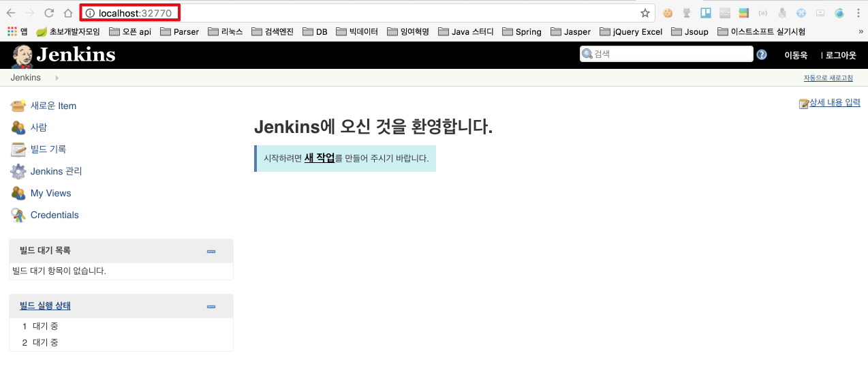Click the 사람 people icon
This screenshot has width=868, height=375.
18,127
